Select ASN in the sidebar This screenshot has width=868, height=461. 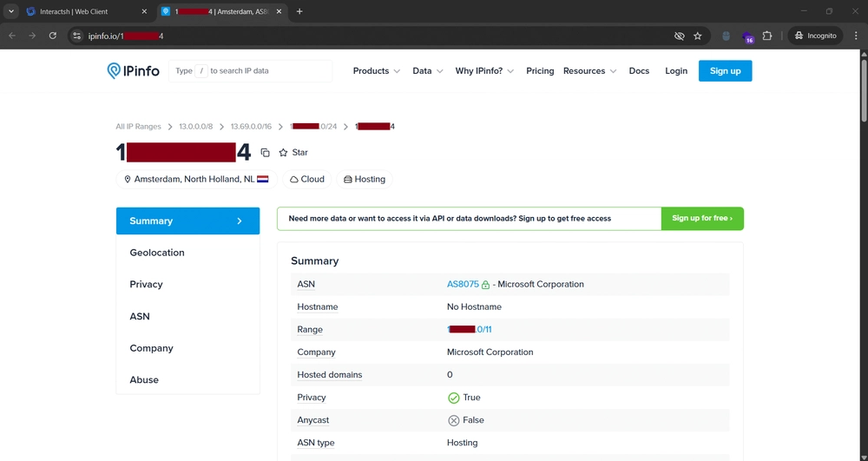140,316
